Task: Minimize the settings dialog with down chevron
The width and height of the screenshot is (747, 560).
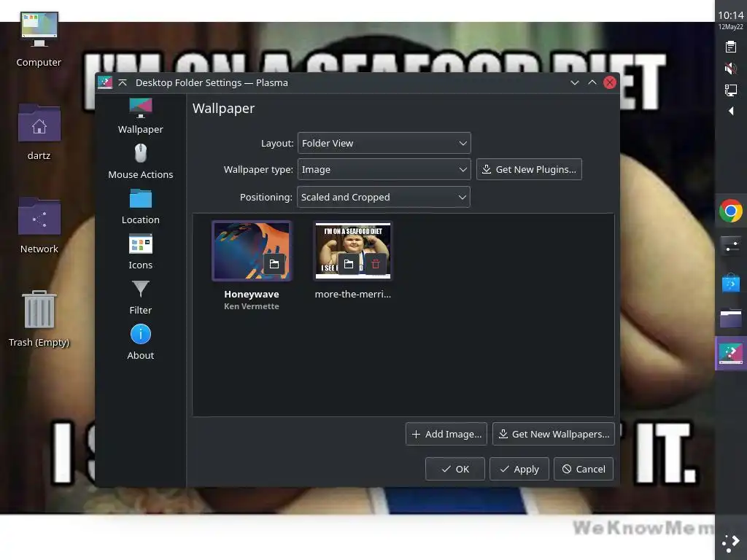Action: (575, 82)
